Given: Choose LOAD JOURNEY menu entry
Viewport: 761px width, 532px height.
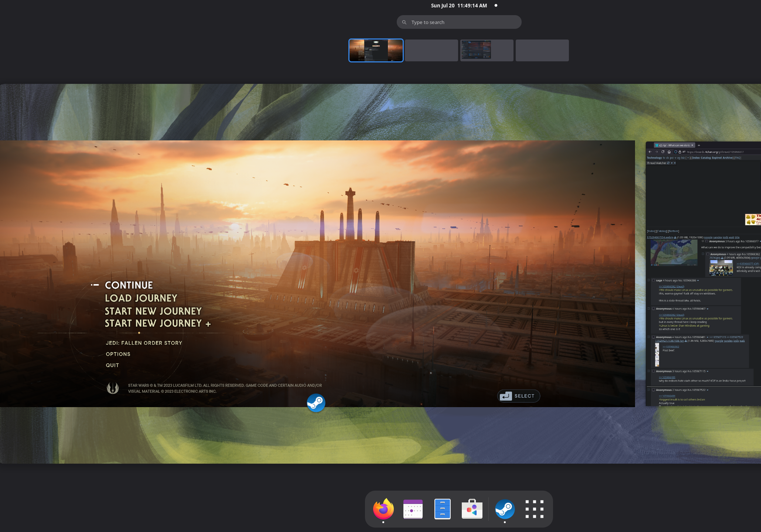Looking at the screenshot, I should point(141,298).
